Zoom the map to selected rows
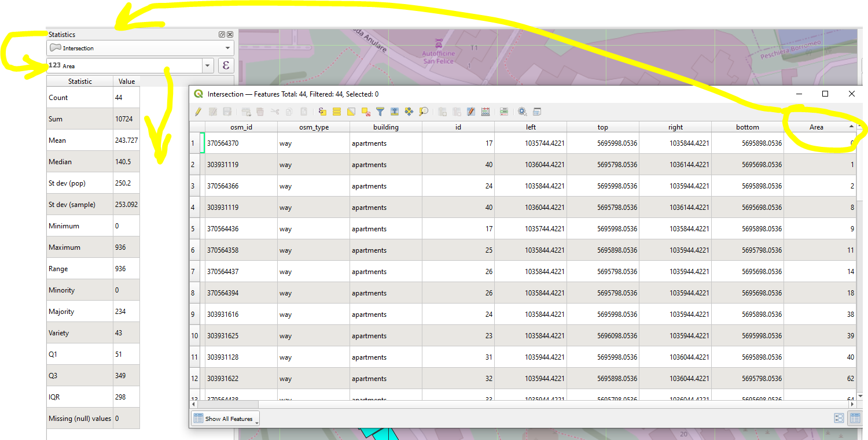The image size is (868, 440). pyautogui.click(x=424, y=112)
